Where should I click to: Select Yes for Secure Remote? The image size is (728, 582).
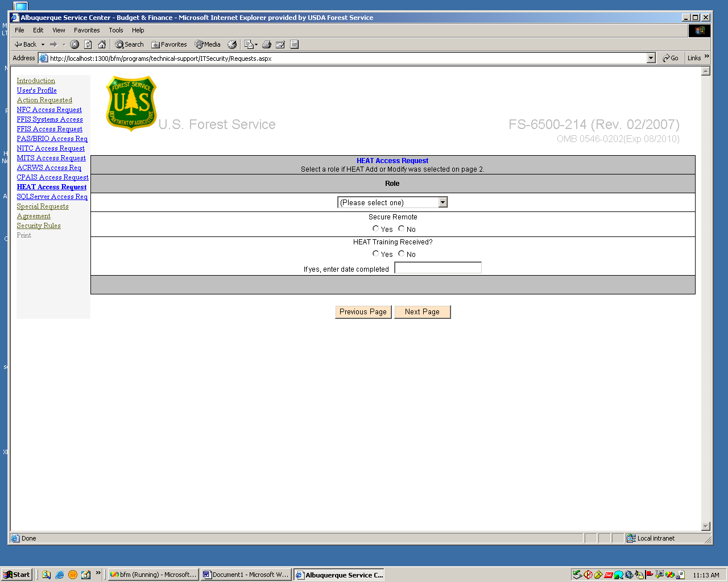point(375,228)
